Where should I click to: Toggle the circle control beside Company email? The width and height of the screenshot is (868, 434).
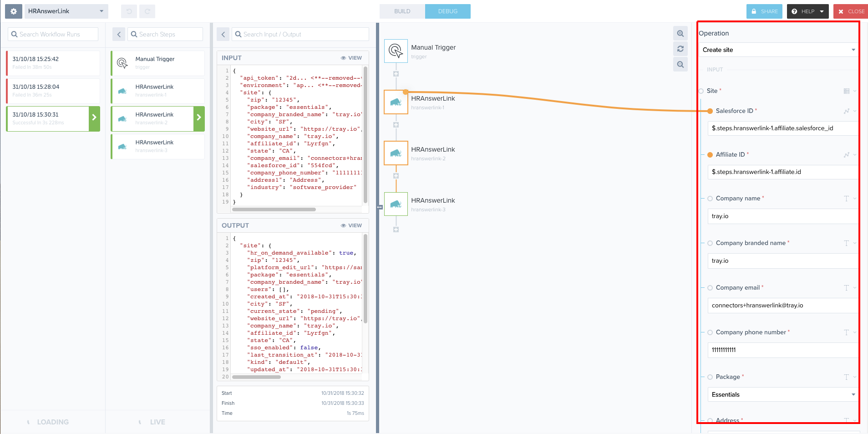coord(710,287)
